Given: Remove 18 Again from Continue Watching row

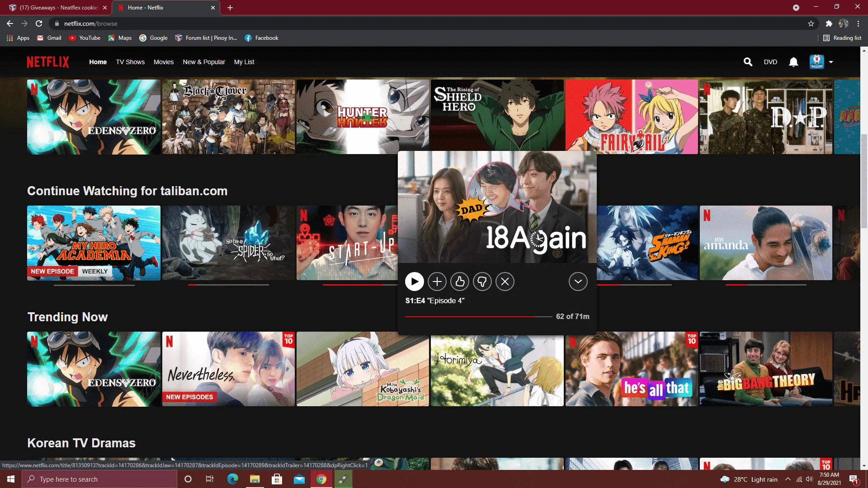Looking at the screenshot, I should [505, 282].
